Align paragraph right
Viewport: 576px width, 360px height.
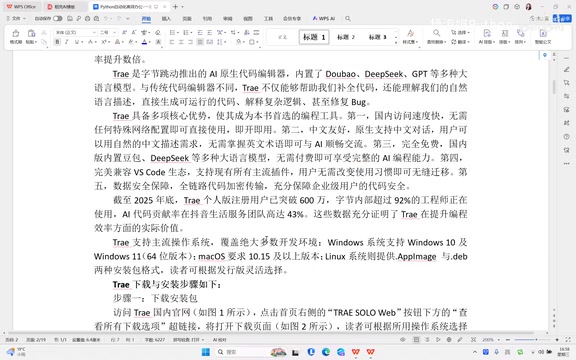(x=190, y=42)
